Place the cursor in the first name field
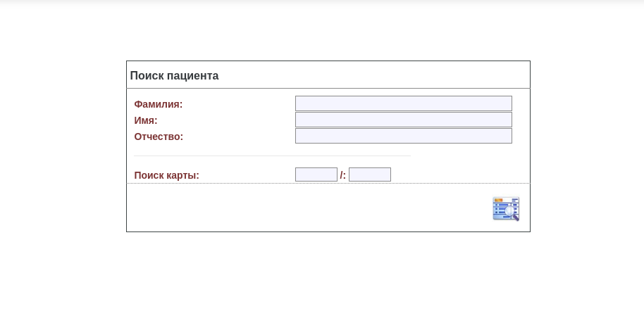Image resolution: width=644 pixels, height=311 pixels. 403,120
